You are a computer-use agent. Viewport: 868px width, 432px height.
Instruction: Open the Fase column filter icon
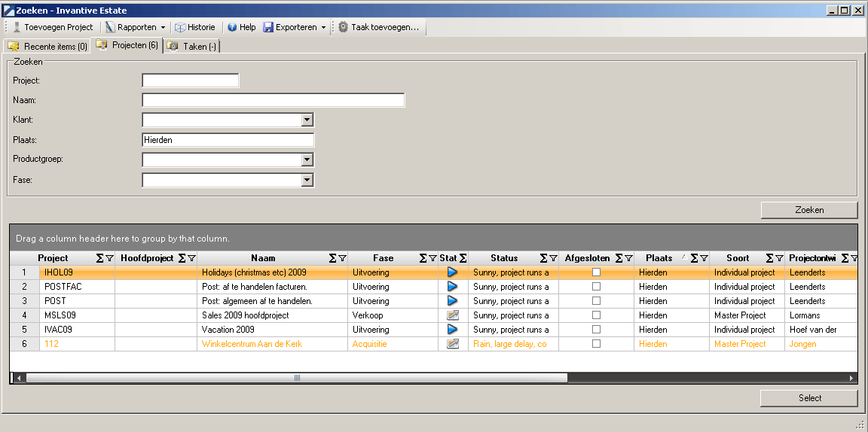click(x=432, y=258)
